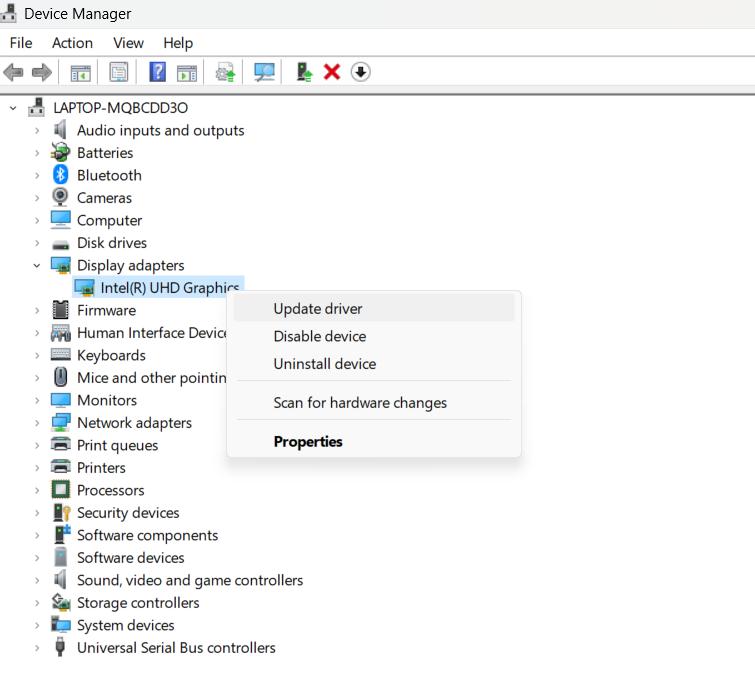The height and width of the screenshot is (675, 755).
Task: Choose Uninstall device in context menu
Action: point(374,363)
